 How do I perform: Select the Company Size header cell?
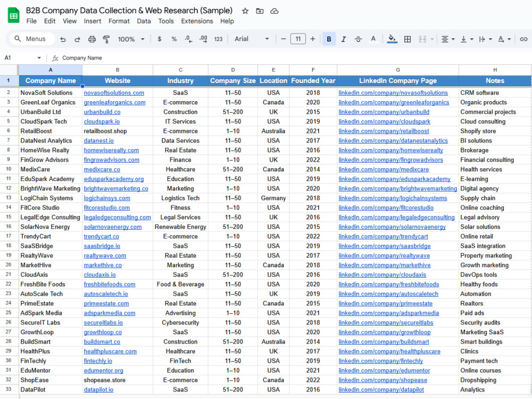[233, 81]
